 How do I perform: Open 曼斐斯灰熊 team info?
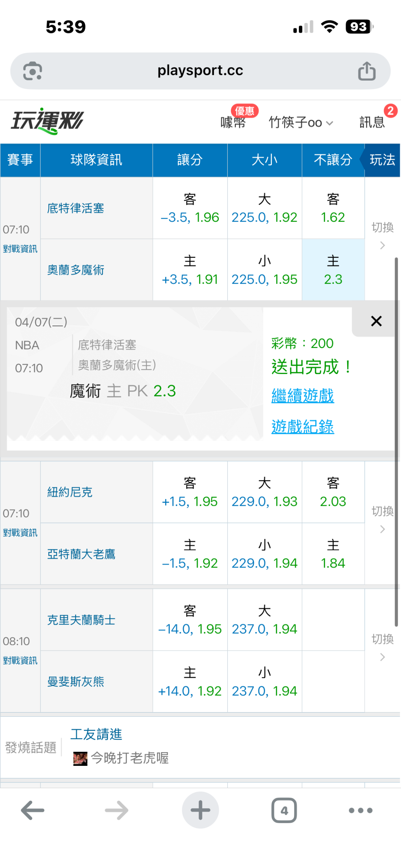76,682
